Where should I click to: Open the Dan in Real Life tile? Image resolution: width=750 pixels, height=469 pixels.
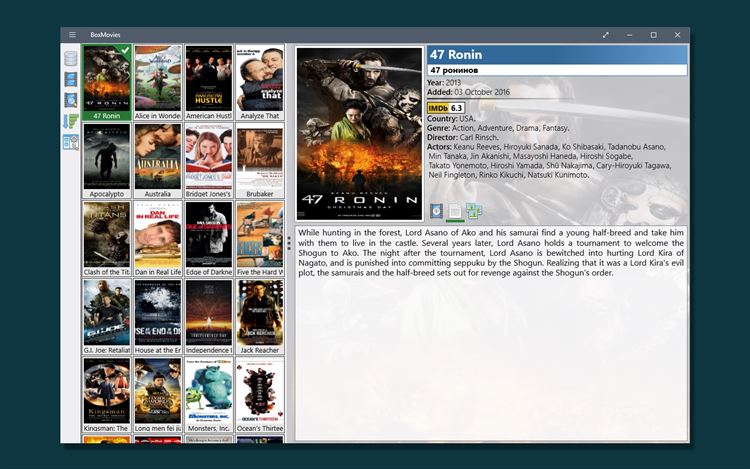click(x=158, y=239)
